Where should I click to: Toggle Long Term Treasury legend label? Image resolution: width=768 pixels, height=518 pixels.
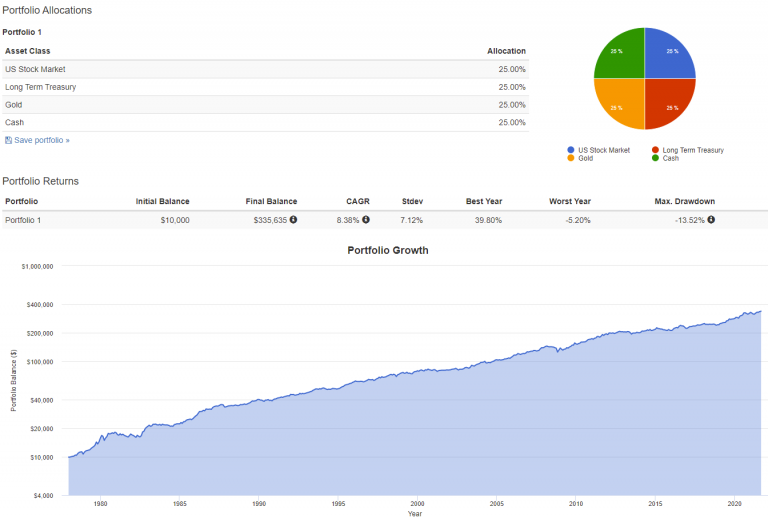(x=694, y=150)
